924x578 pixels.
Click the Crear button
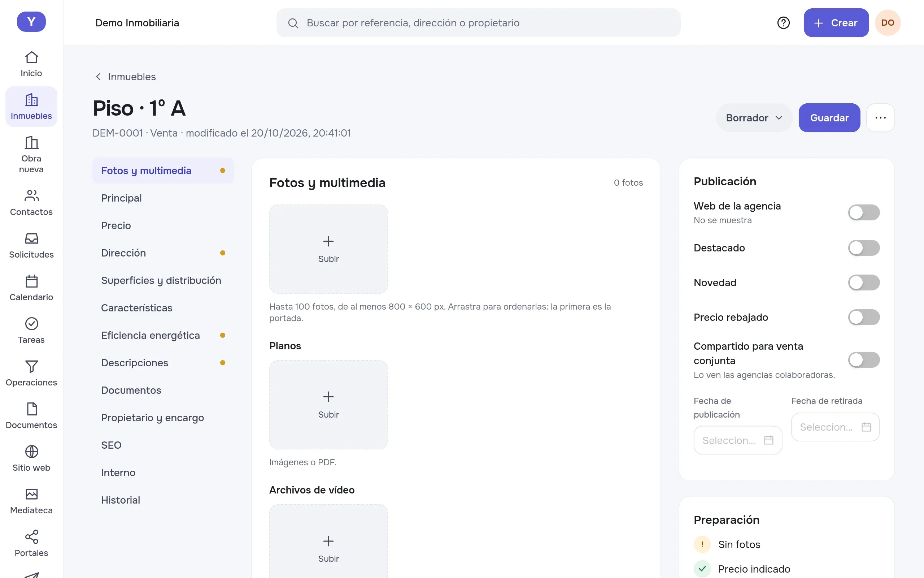point(836,23)
